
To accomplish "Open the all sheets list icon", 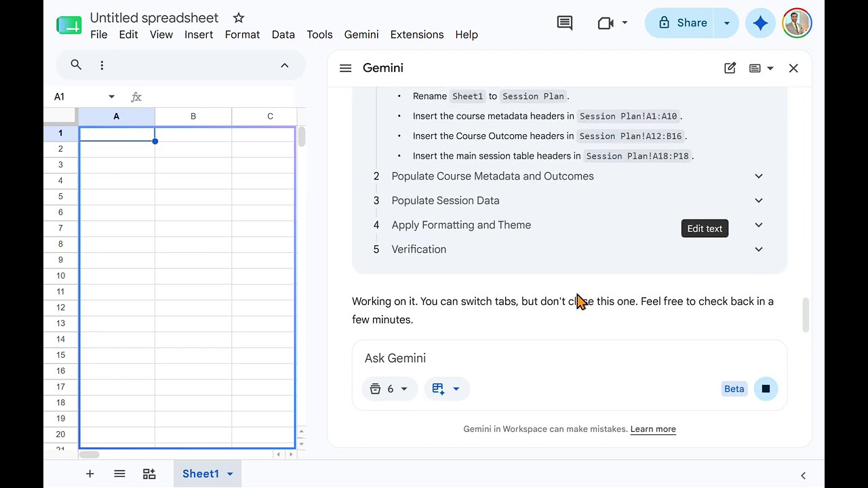I will tap(119, 474).
